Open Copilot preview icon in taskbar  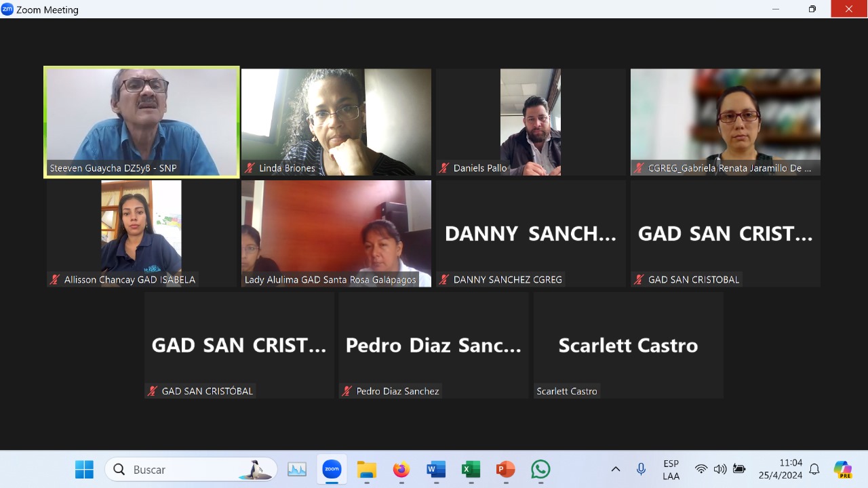842,469
